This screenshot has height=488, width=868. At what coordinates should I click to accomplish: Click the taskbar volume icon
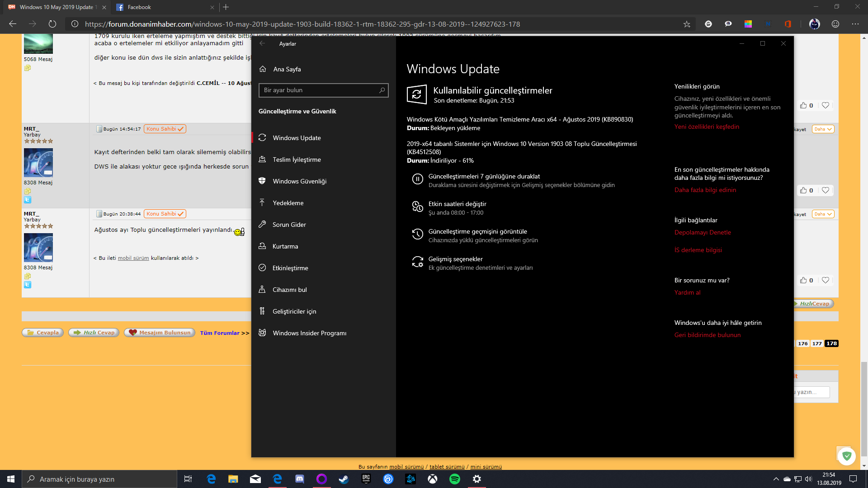click(808, 479)
